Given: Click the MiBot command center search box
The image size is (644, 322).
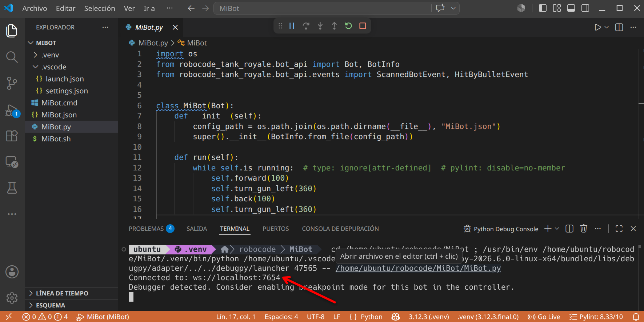Looking at the screenshot, I should point(323,8).
